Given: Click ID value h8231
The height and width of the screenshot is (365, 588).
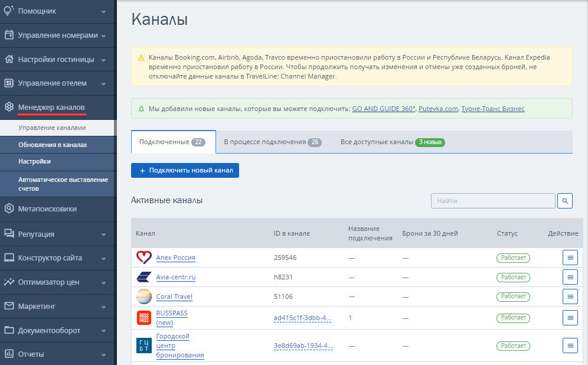Looking at the screenshot, I should (283, 277).
